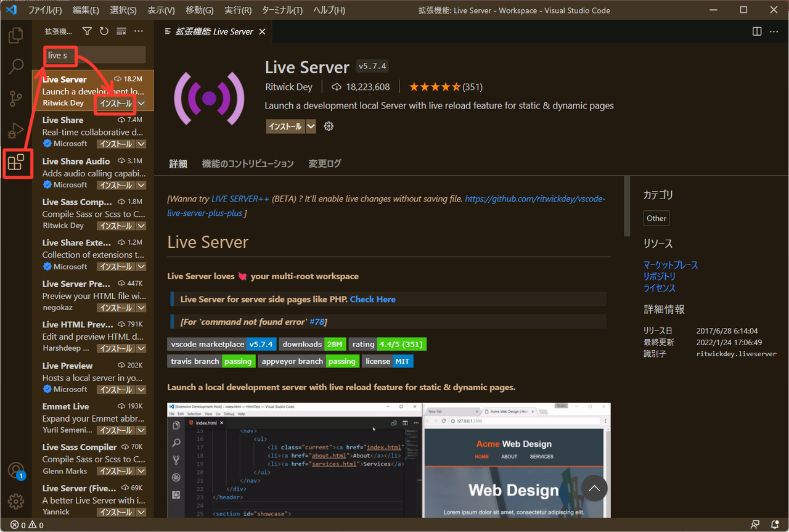Image resolution: width=789 pixels, height=532 pixels.
Task: Install Live Share from the list
Action: point(116,144)
